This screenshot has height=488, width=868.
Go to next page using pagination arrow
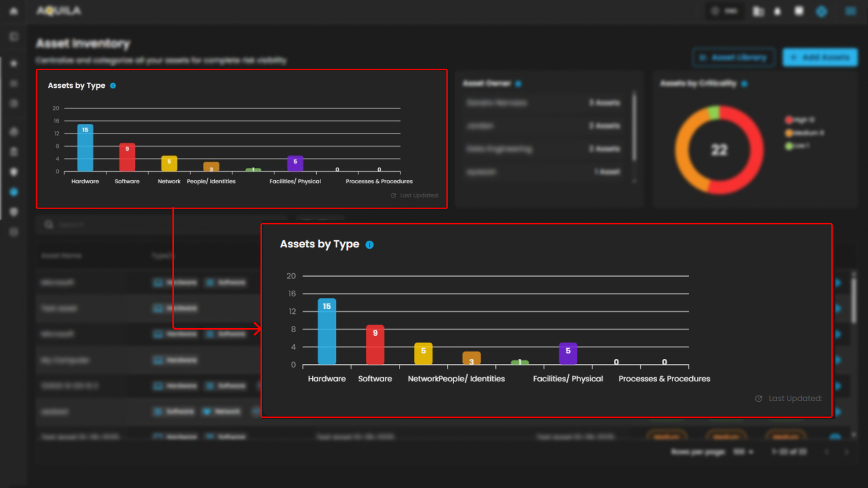(846, 452)
